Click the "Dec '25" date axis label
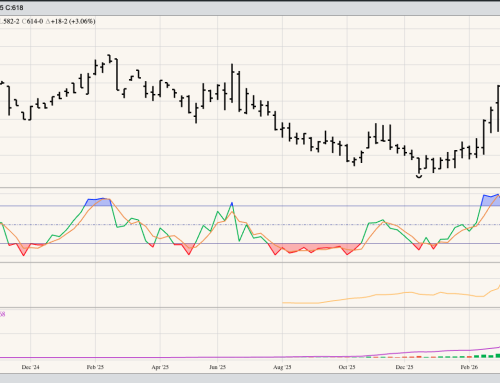 point(404,367)
